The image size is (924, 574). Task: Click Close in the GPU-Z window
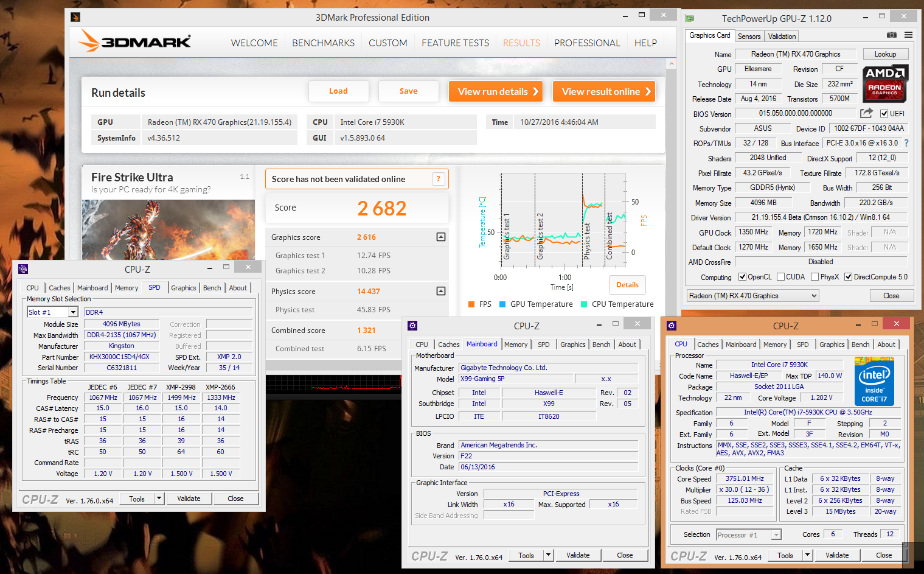[891, 296]
